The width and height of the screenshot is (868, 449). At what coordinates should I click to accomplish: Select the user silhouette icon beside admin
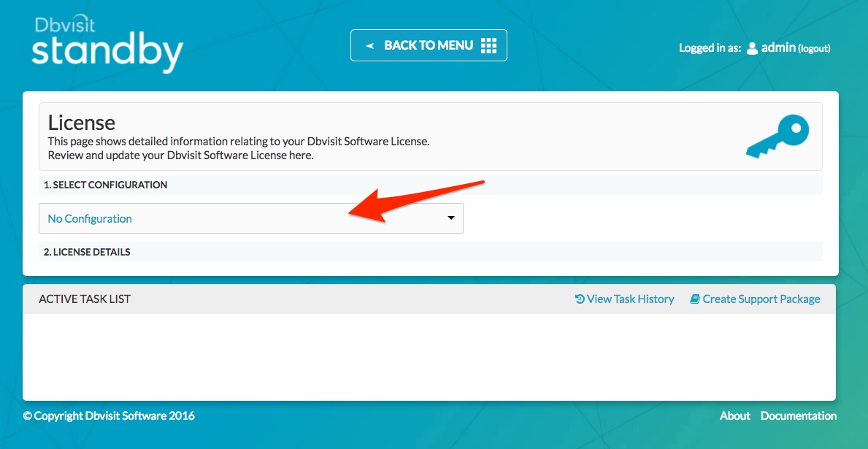pyautogui.click(x=751, y=48)
